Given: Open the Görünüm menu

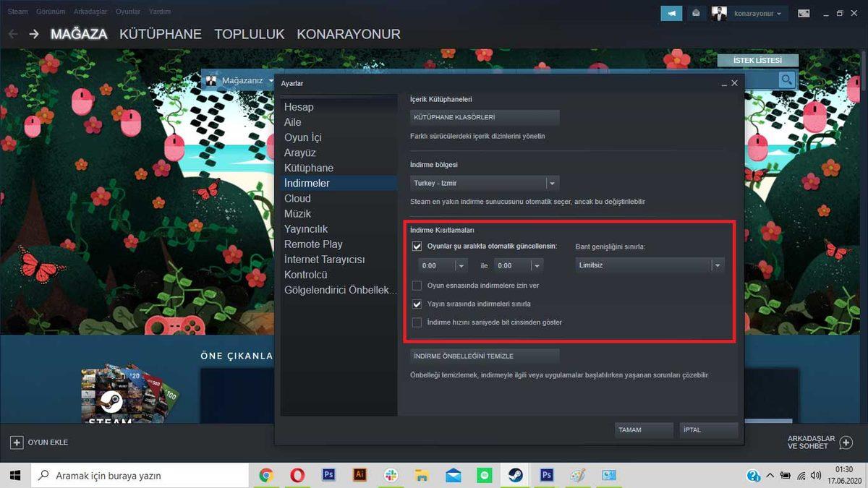Looking at the screenshot, I should tap(50, 11).
